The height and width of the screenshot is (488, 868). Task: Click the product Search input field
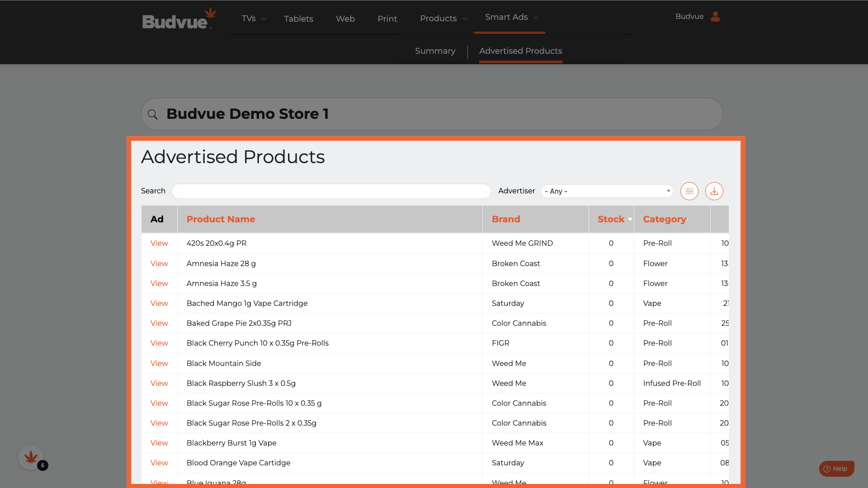(x=331, y=191)
